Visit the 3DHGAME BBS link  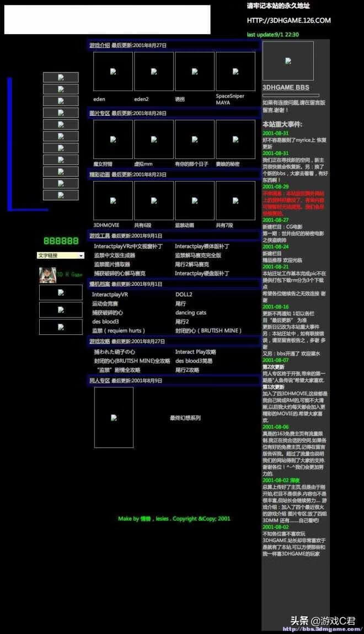(x=286, y=87)
